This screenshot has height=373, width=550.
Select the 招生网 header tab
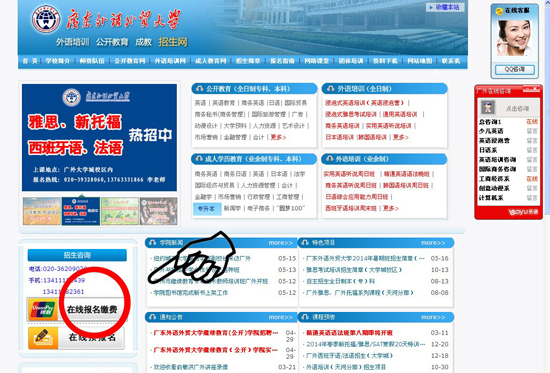point(173,42)
